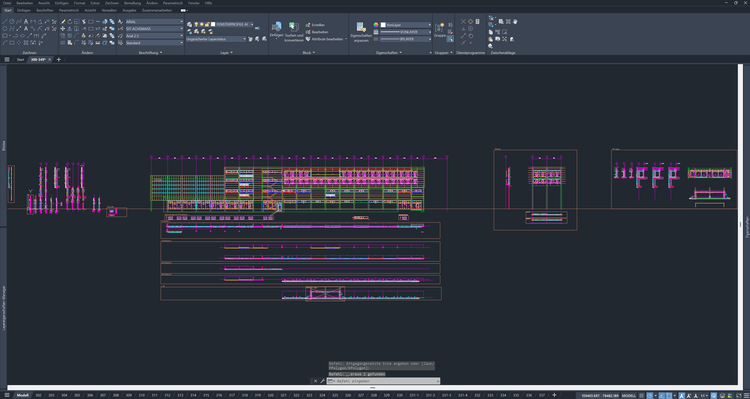750x399 pixels.
Task: Expand the Beschriftung panel
Action: tap(151, 53)
